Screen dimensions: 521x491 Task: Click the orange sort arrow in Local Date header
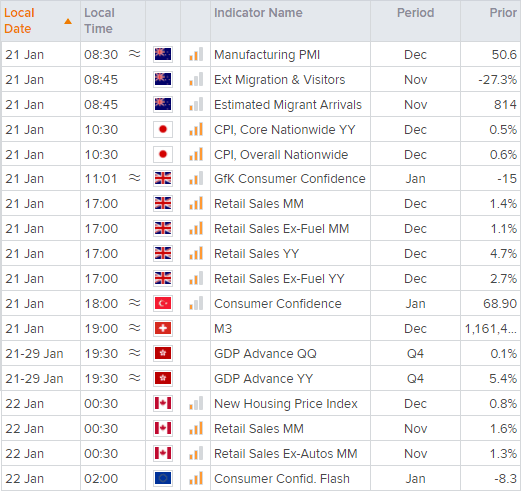coord(68,21)
